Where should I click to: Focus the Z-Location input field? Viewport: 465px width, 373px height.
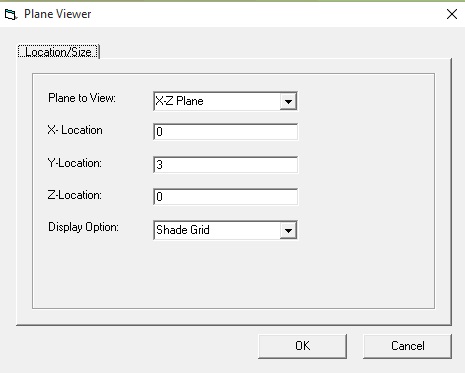click(x=226, y=196)
